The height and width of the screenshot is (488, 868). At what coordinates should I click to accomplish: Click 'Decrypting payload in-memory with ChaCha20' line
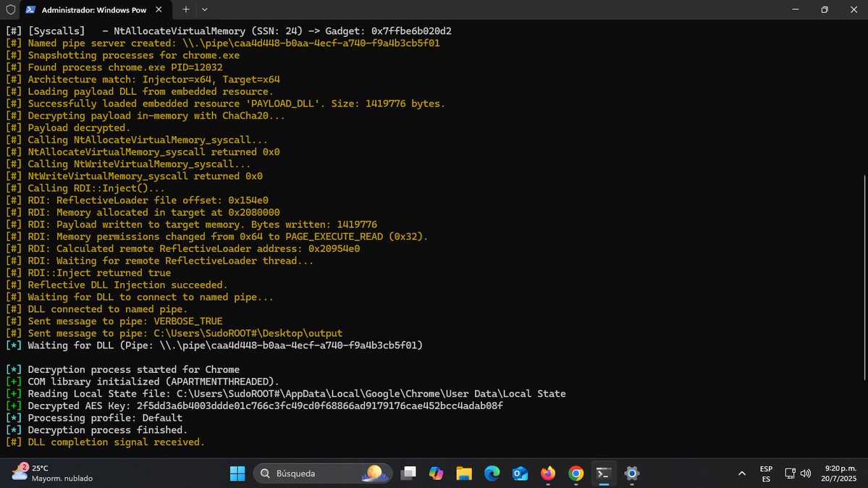point(146,116)
